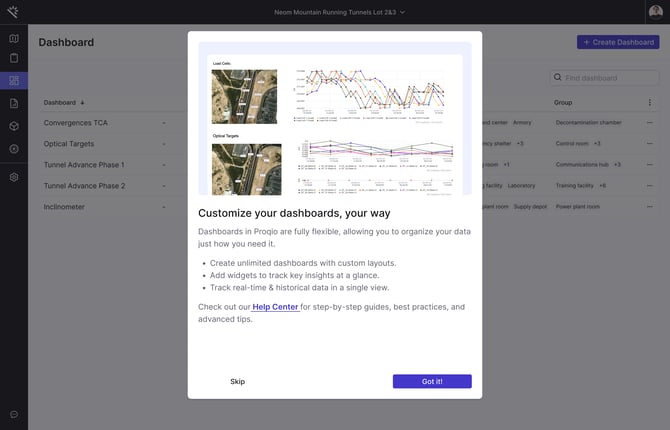Click the Create Dashboard button

[618, 42]
